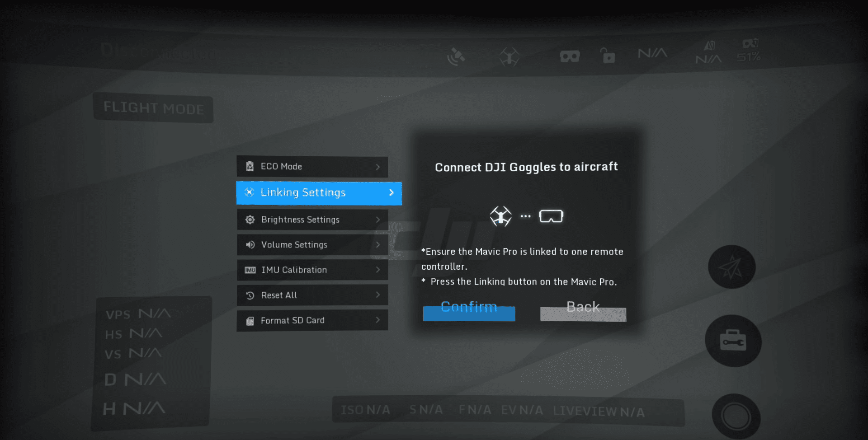The width and height of the screenshot is (868, 440).
Task: Click the EV N/A exposure value
Action: (x=522, y=410)
